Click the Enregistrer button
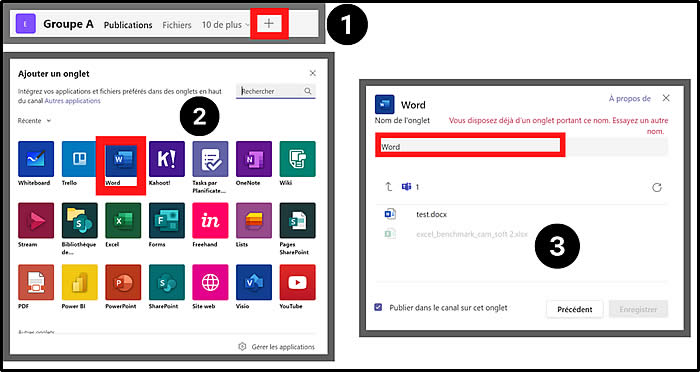Viewport: 700px width, 372px height. 638,309
